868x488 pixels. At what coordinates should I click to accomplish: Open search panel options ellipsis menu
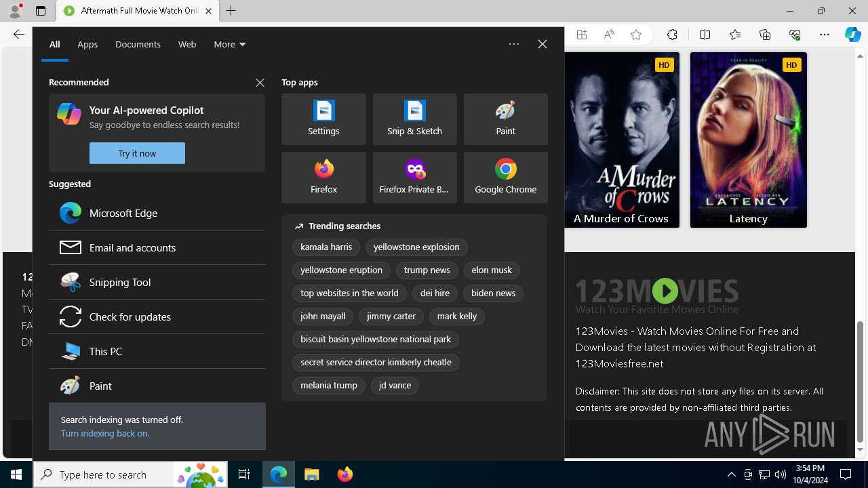coord(514,44)
